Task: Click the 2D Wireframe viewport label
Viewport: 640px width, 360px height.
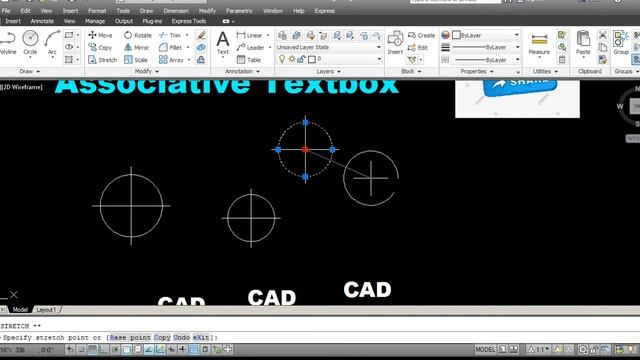Action: coord(22,87)
